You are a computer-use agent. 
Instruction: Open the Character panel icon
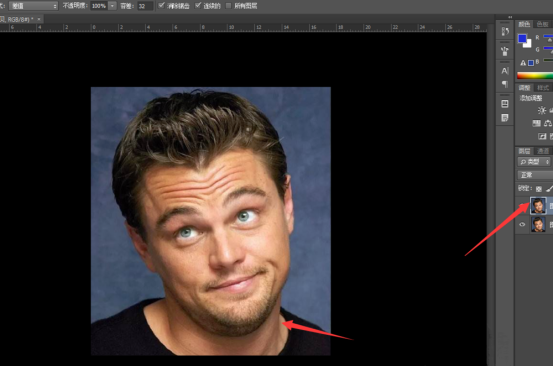(x=505, y=71)
